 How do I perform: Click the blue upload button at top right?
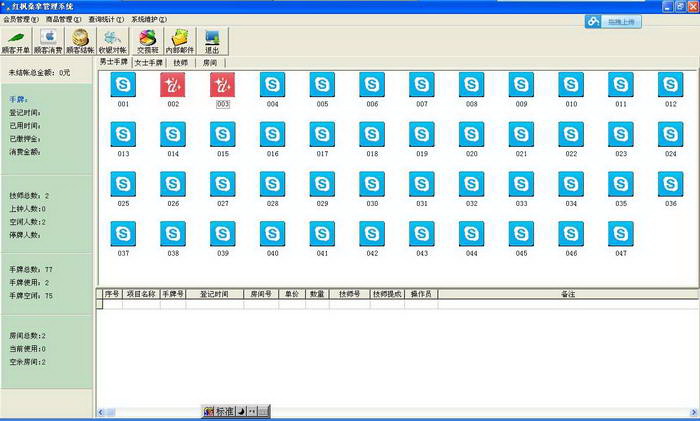pyautogui.click(x=613, y=21)
